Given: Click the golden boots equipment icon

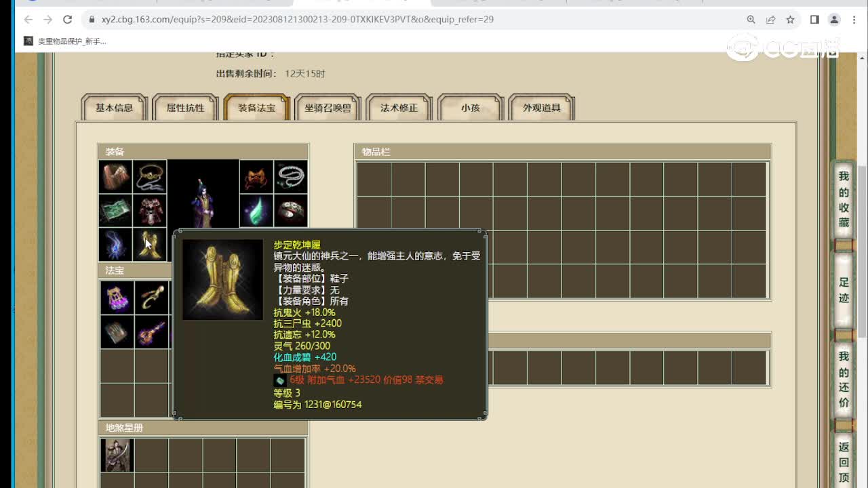Looking at the screenshot, I should click(x=149, y=245).
